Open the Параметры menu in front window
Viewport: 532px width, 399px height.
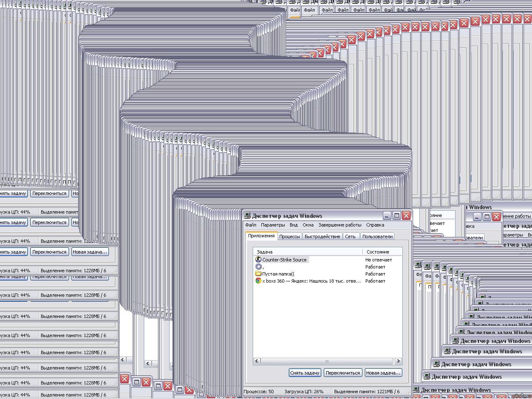[273, 225]
